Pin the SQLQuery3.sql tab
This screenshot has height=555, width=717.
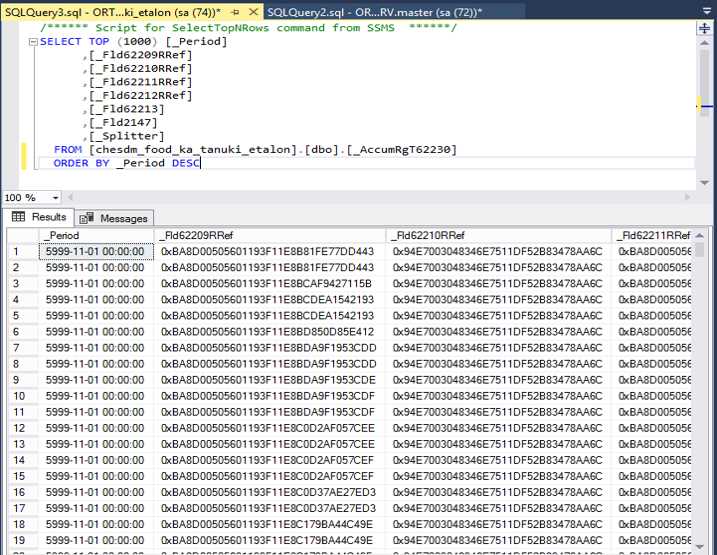[x=235, y=12]
